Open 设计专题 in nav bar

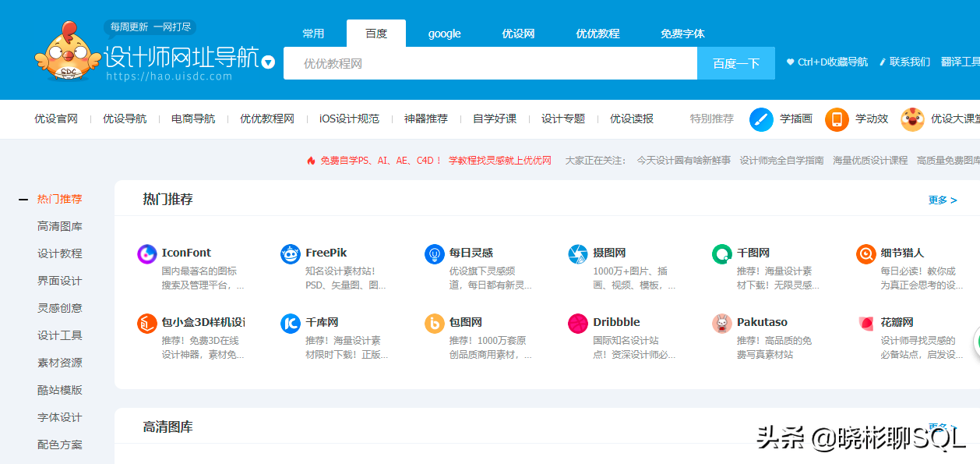click(x=563, y=119)
